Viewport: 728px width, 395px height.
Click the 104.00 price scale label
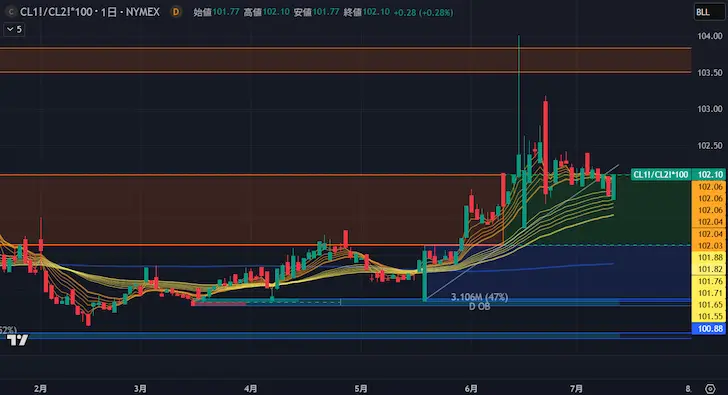tap(710, 36)
